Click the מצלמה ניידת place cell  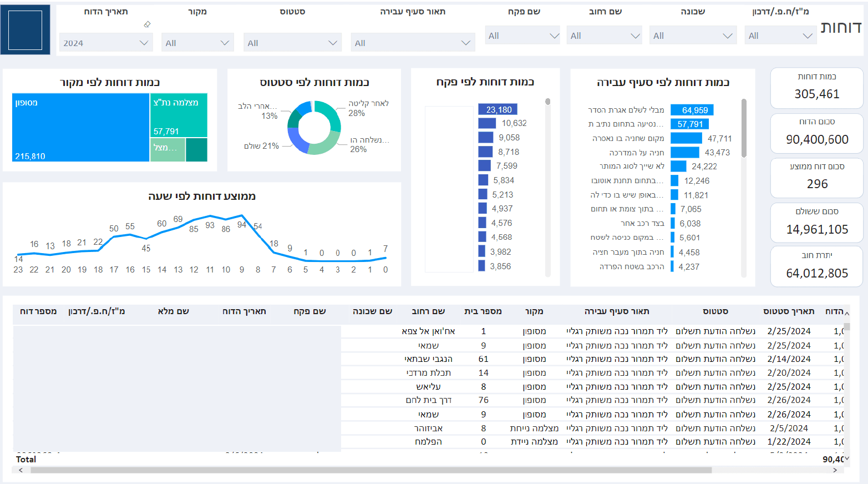point(534,442)
